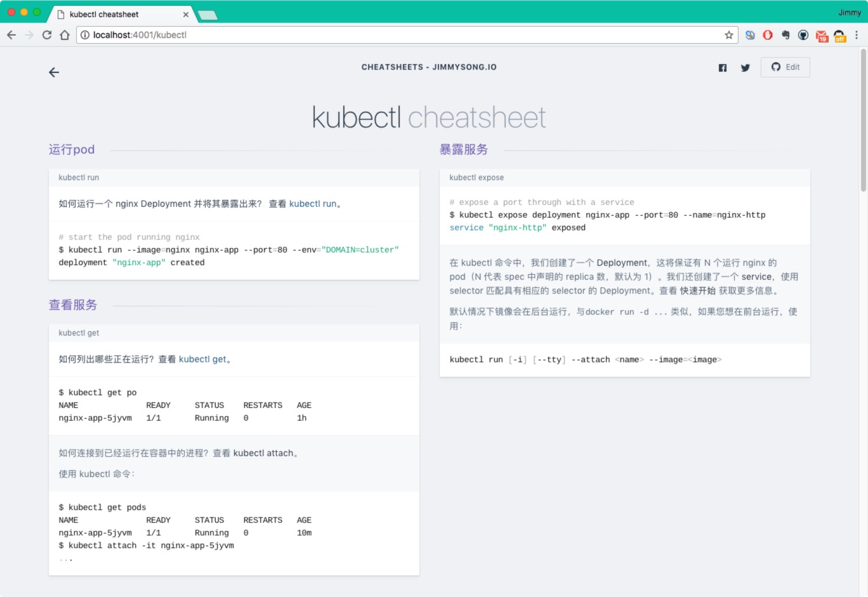Click the '$ kubectl get po' command

tap(98, 393)
